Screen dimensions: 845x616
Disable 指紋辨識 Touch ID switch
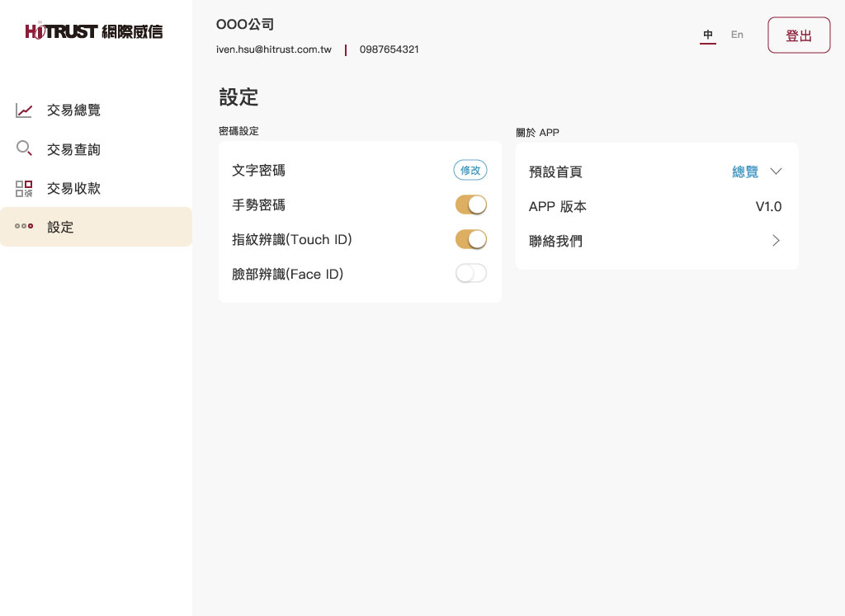pos(471,239)
